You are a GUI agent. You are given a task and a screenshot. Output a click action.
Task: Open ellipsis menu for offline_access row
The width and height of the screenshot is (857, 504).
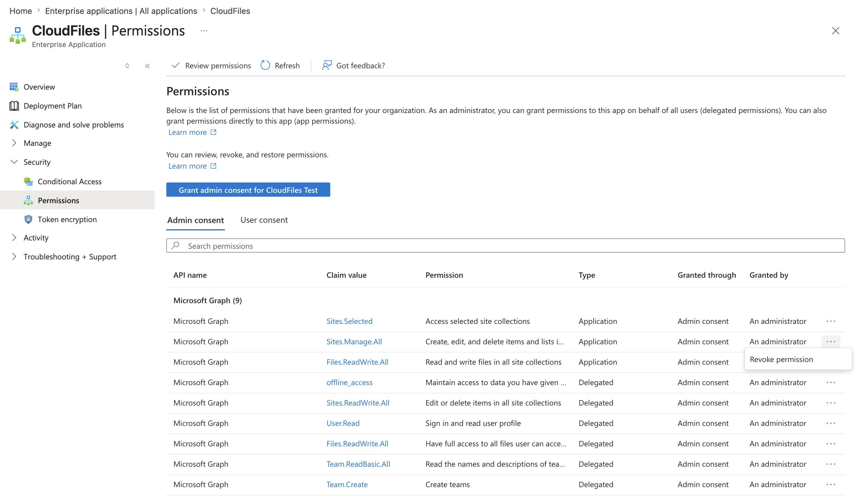pyautogui.click(x=830, y=382)
